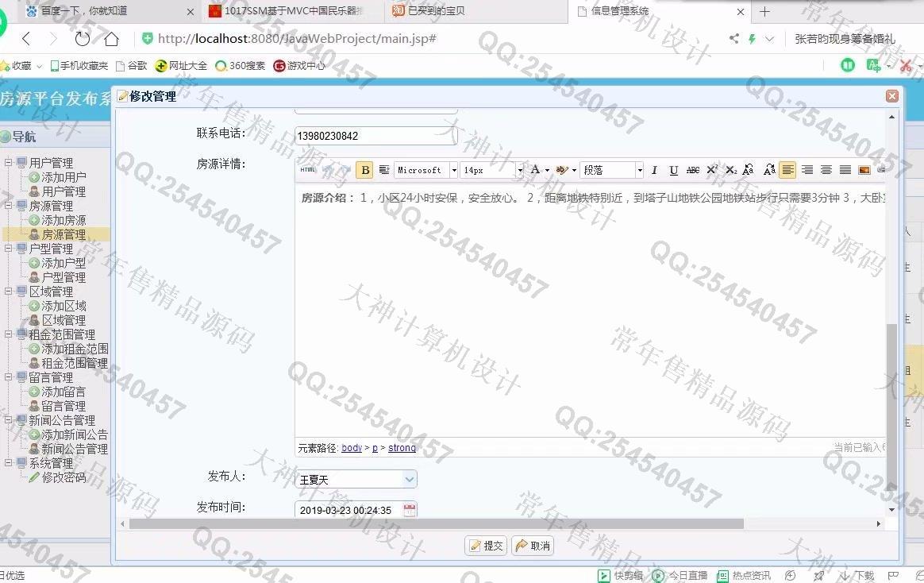Screen dimensions: 924x583
Task: Toggle bold formatting in editor
Action: (365, 170)
